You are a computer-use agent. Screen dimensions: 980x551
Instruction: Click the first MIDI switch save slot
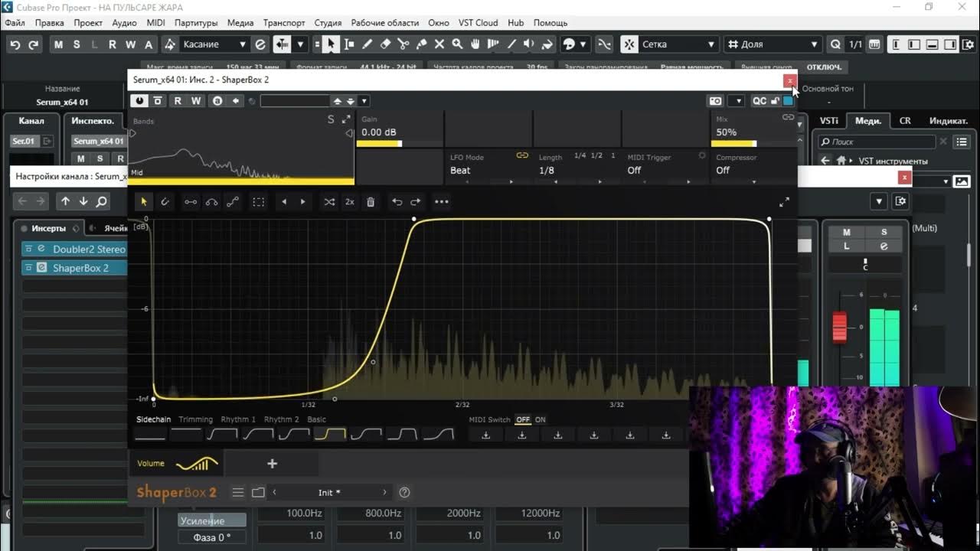485,435
